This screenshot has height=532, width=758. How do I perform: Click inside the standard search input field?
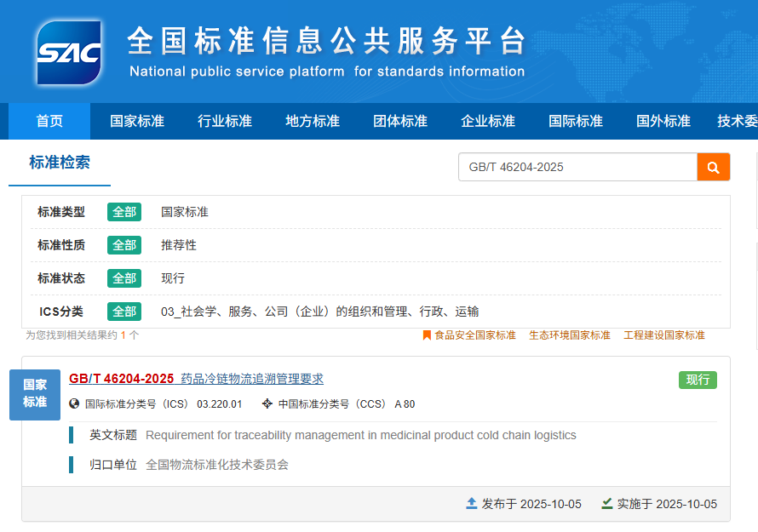[x=579, y=167]
